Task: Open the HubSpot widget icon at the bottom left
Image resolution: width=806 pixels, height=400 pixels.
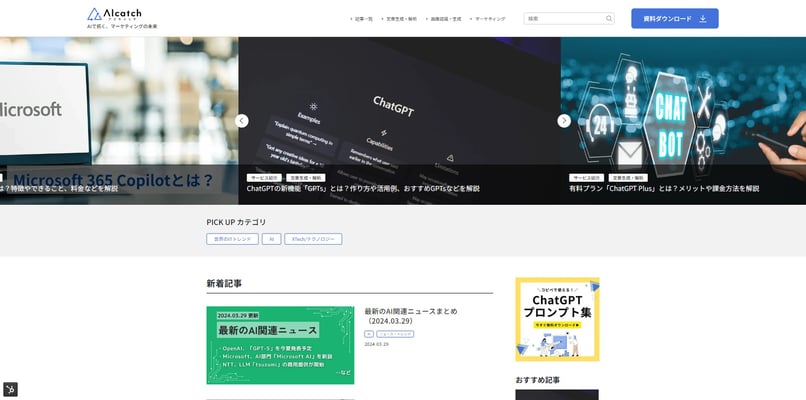Action: tap(10, 389)
